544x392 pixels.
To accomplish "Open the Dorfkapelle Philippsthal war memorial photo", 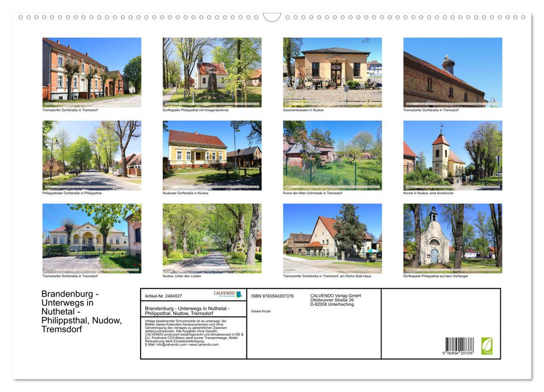I will (x=212, y=72).
